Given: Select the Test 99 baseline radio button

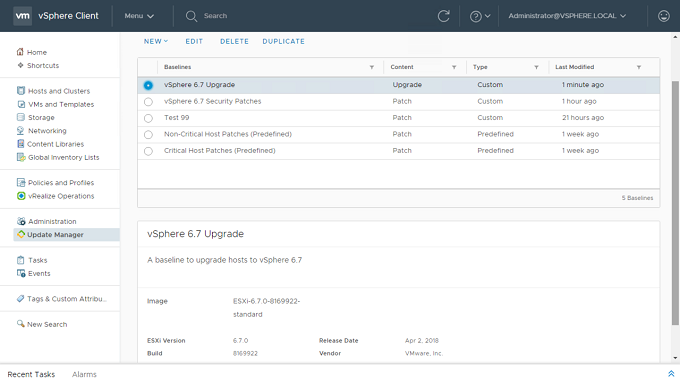Looking at the screenshot, I should coord(148,118).
